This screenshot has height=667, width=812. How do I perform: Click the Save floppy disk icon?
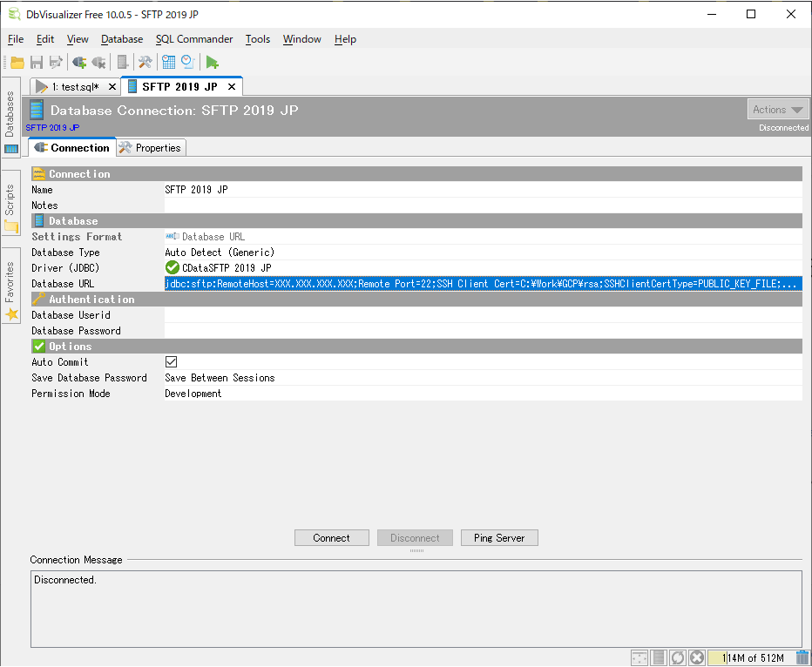coord(37,63)
